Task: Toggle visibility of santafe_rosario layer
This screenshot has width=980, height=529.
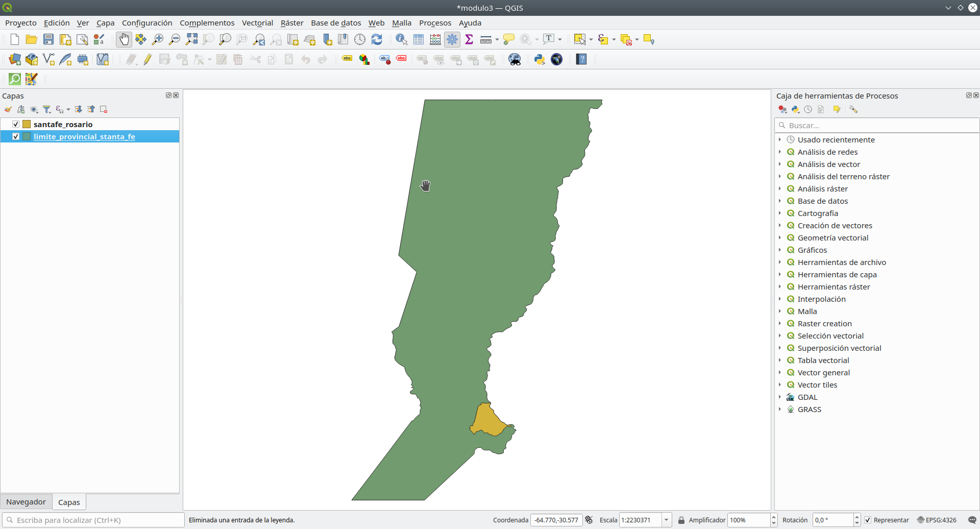Action: [x=16, y=124]
